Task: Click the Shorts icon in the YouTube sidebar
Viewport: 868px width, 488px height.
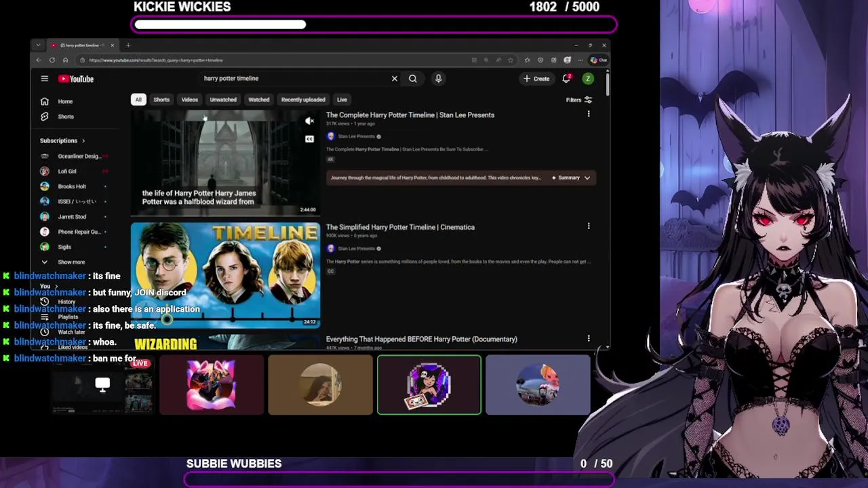Action: [44, 117]
